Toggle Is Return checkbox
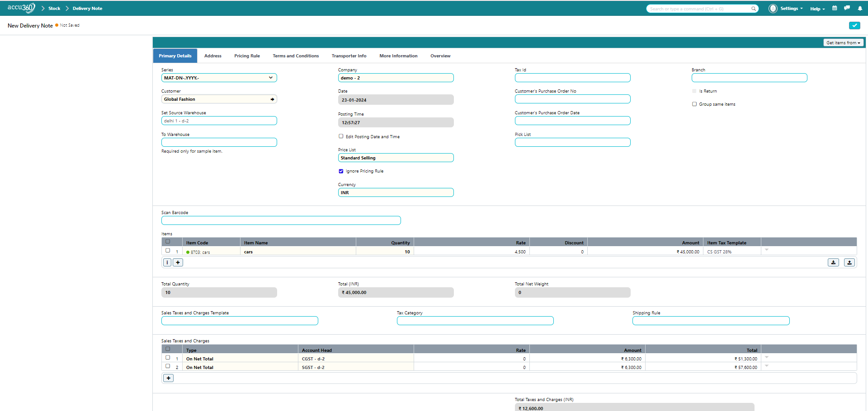 [694, 91]
